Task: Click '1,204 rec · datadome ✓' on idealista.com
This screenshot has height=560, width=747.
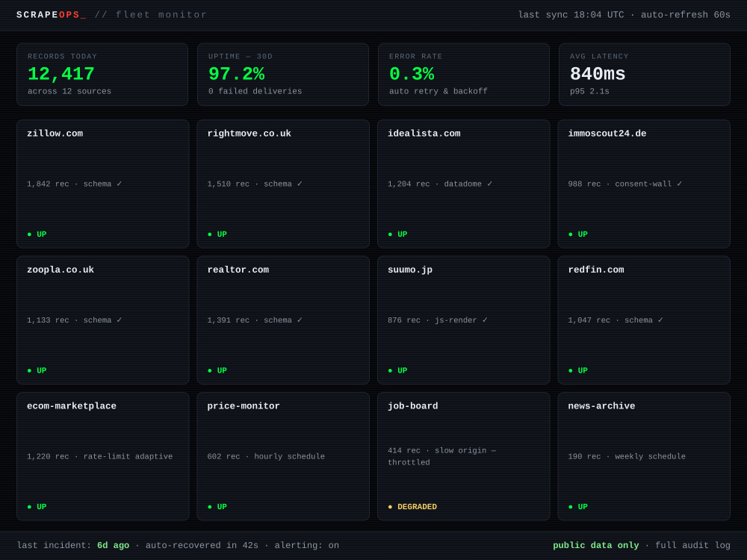Action: (x=440, y=184)
